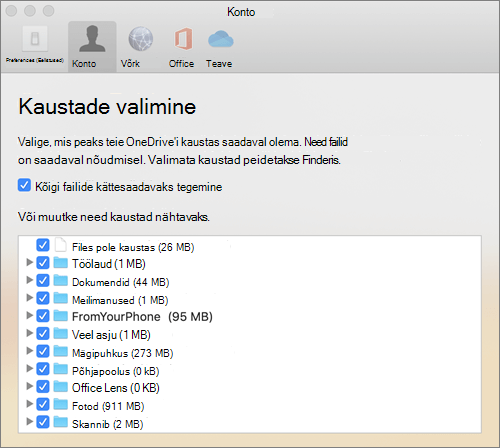
Task: Uncheck Files pole kaustas checkbox
Action: 43,245
